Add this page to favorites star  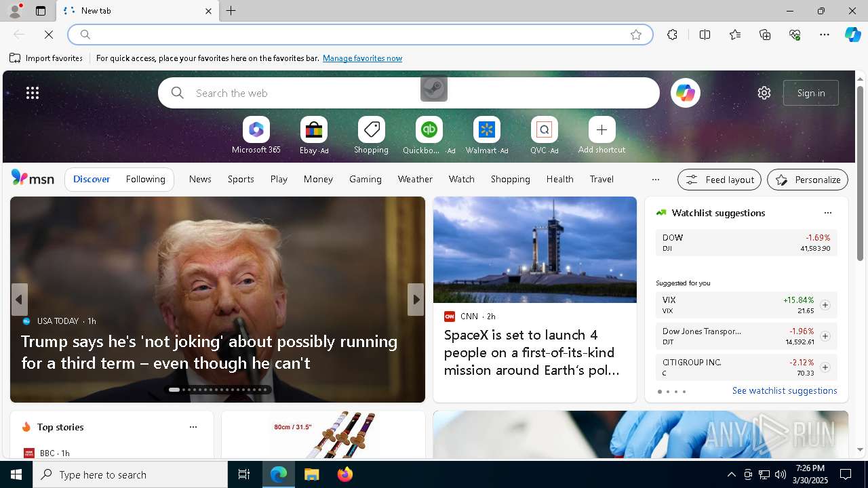pyautogui.click(x=635, y=35)
